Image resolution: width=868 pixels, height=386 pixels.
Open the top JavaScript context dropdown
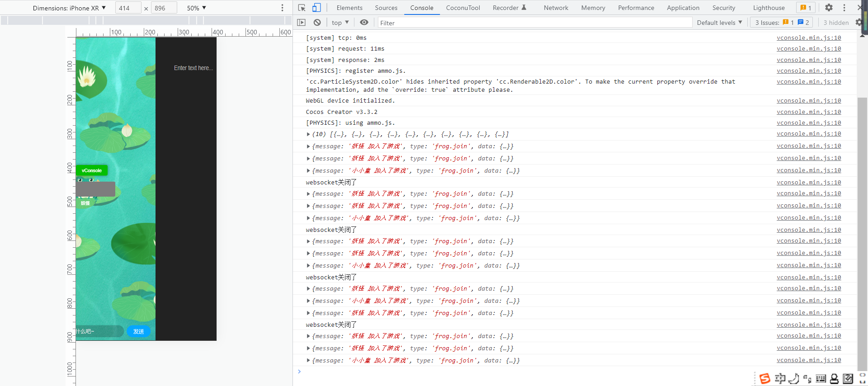click(x=340, y=23)
